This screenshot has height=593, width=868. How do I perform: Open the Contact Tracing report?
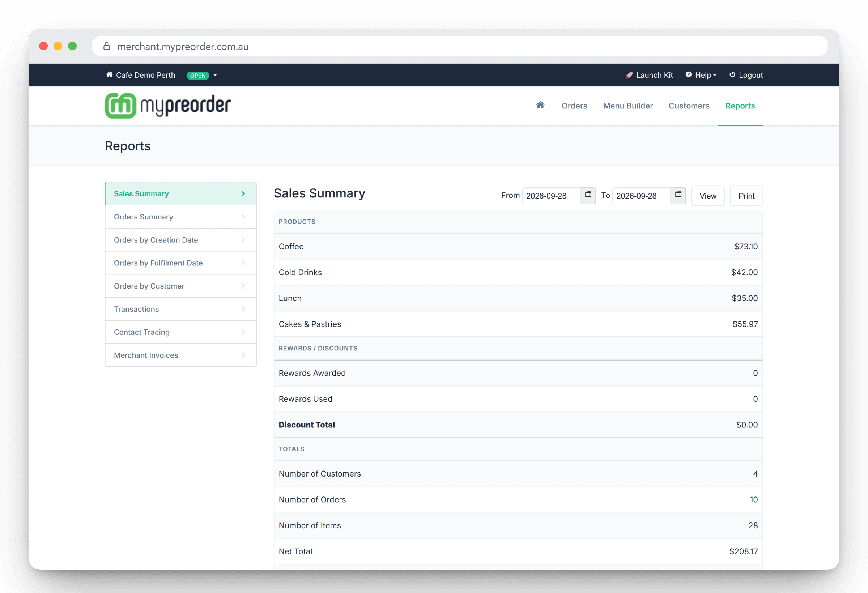click(x=181, y=332)
